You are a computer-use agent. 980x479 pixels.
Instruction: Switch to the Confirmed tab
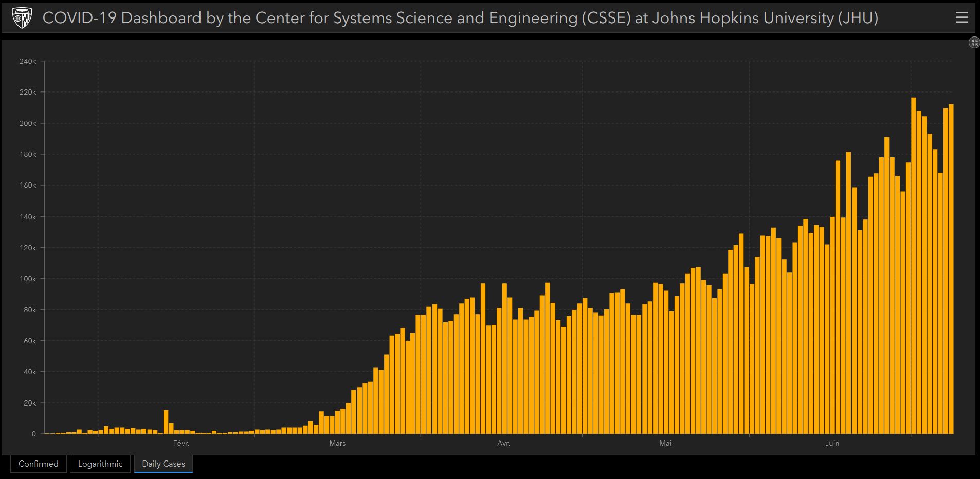pos(39,464)
